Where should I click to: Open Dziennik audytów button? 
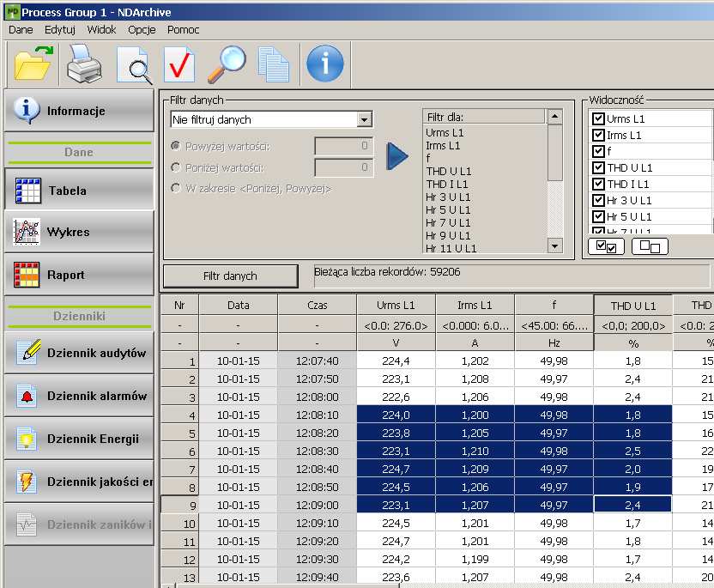coord(79,353)
